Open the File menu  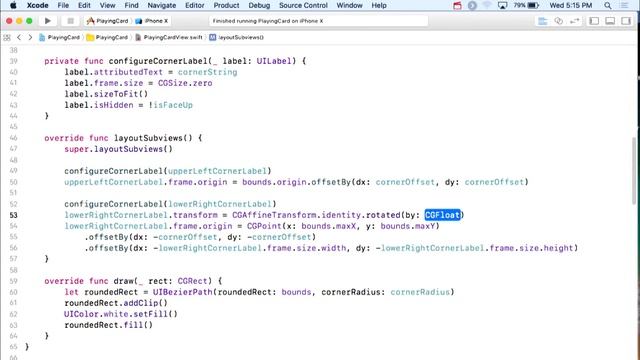tap(63, 5)
